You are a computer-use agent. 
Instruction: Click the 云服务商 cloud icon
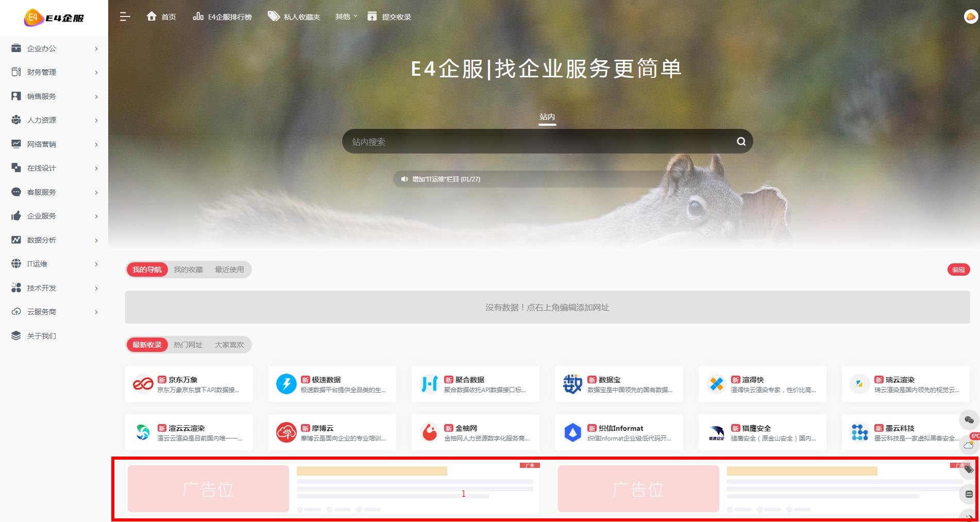[16, 312]
